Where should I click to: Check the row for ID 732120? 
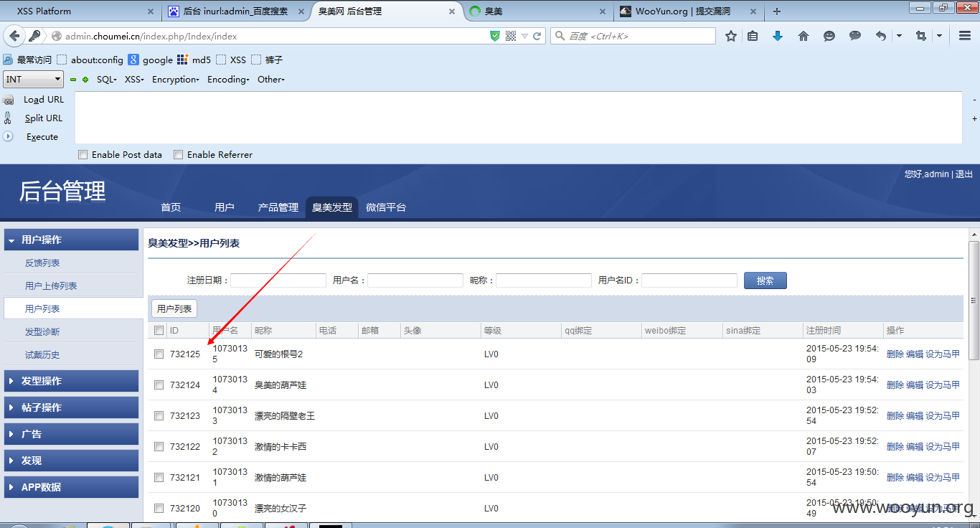[159, 509]
